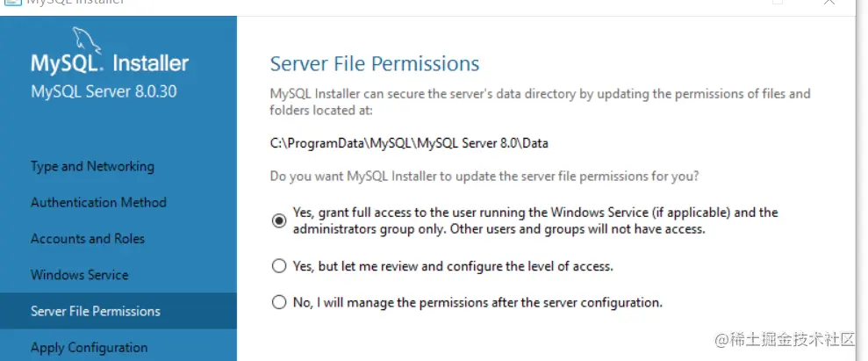This screenshot has height=361, width=868.
Task: Jump to the Apply Configuration step
Action: 90,347
